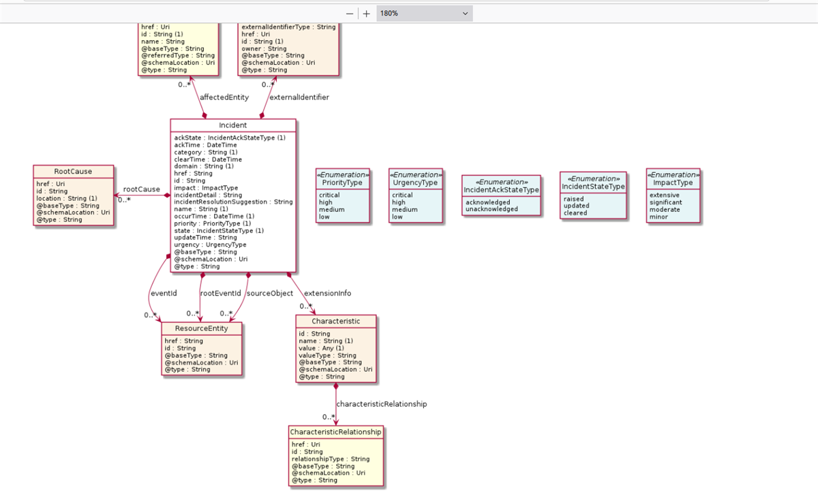Open the 180% zoom level dropdown
Screen dimensions: 818x504
point(425,13)
